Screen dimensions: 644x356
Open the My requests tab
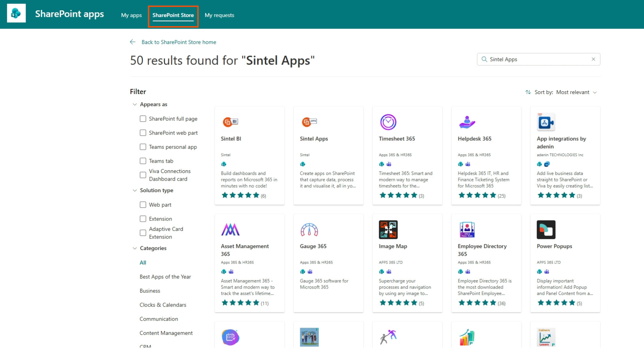(x=219, y=15)
